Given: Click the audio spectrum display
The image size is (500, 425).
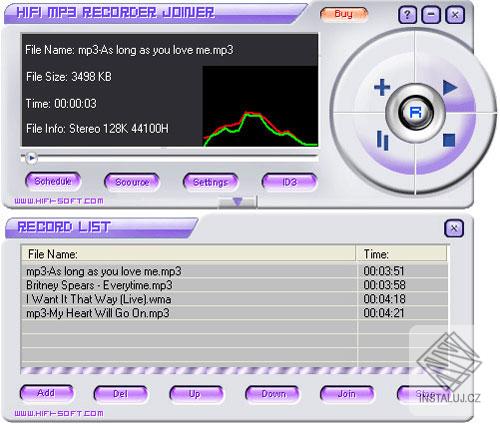Looking at the screenshot, I should point(260,106).
